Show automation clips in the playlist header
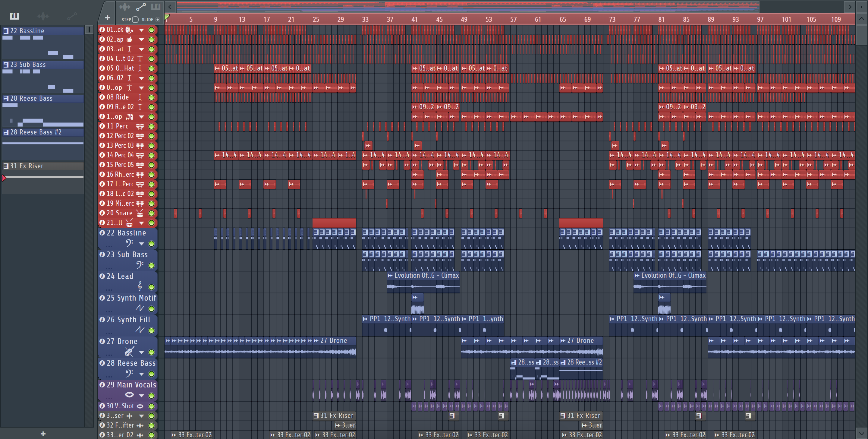The width and height of the screenshot is (868, 439). [141, 7]
